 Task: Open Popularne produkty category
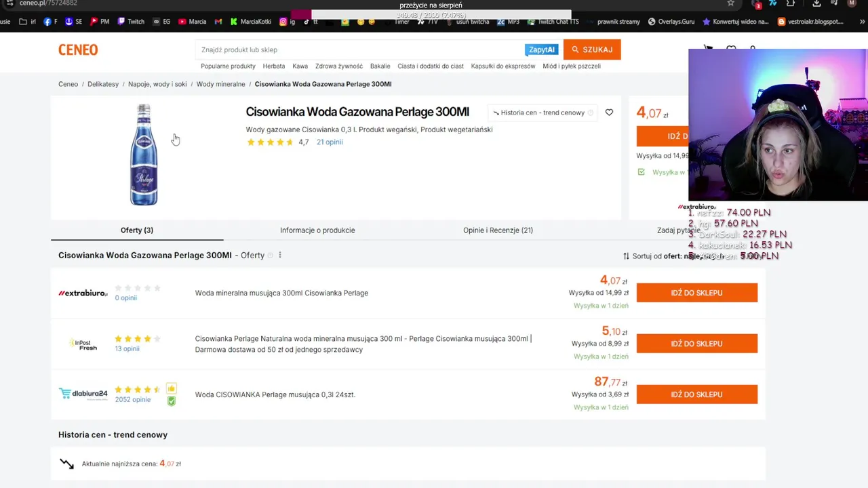228,66
